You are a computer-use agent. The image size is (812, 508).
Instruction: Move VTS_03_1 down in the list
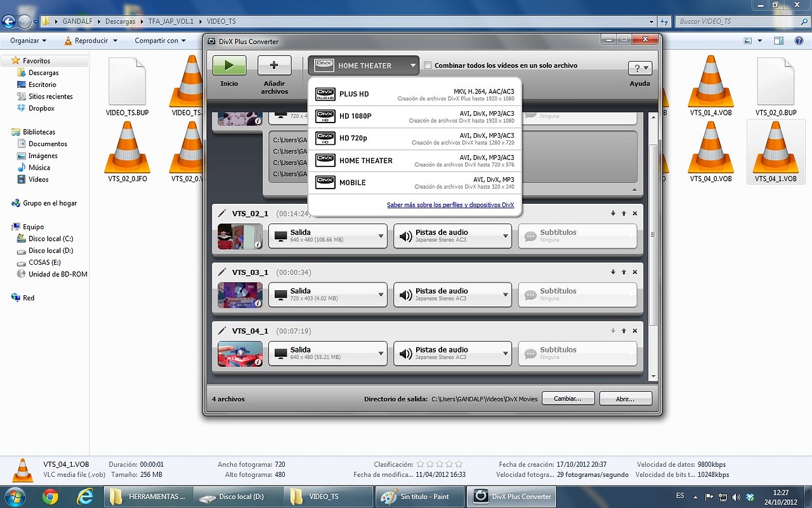tap(613, 272)
